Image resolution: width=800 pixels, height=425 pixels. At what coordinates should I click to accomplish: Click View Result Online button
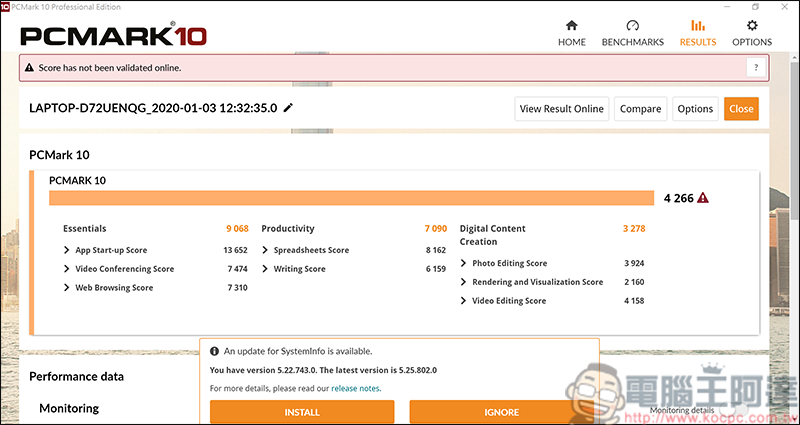561,109
